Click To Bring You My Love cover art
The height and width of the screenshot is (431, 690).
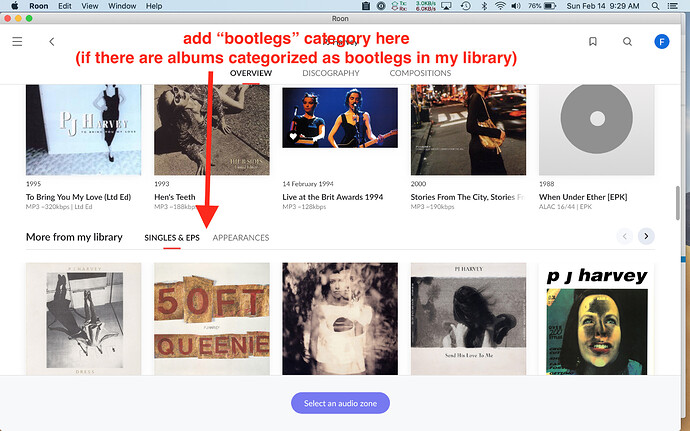(x=84, y=130)
